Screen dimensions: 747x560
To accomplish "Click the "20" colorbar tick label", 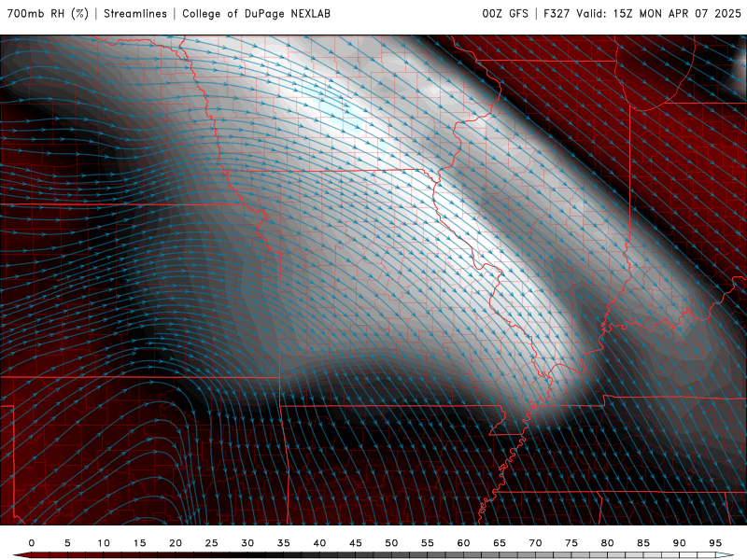I will point(176,543).
